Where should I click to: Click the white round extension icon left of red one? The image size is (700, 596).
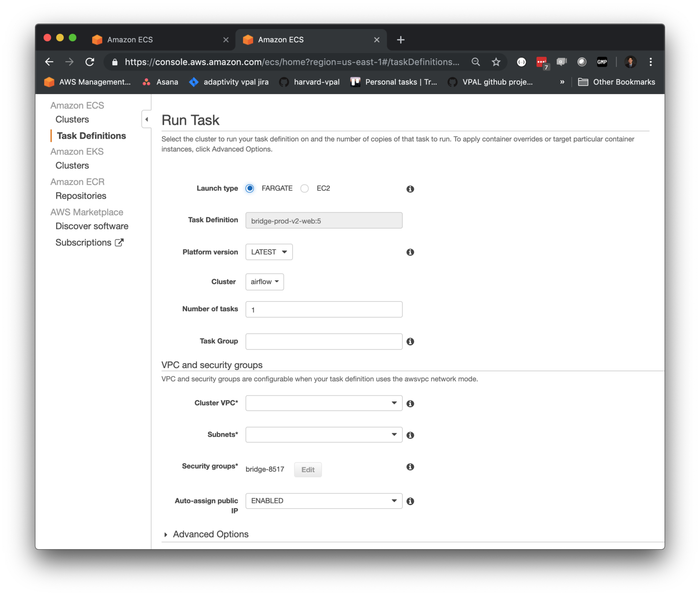click(x=521, y=62)
